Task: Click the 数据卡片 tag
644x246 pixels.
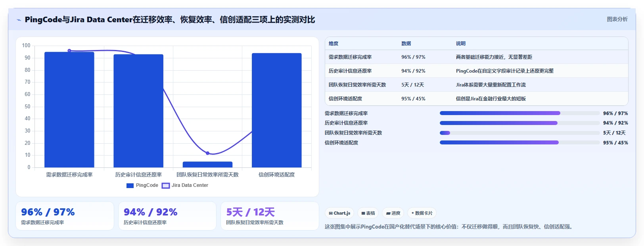Action: pyautogui.click(x=422, y=213)
